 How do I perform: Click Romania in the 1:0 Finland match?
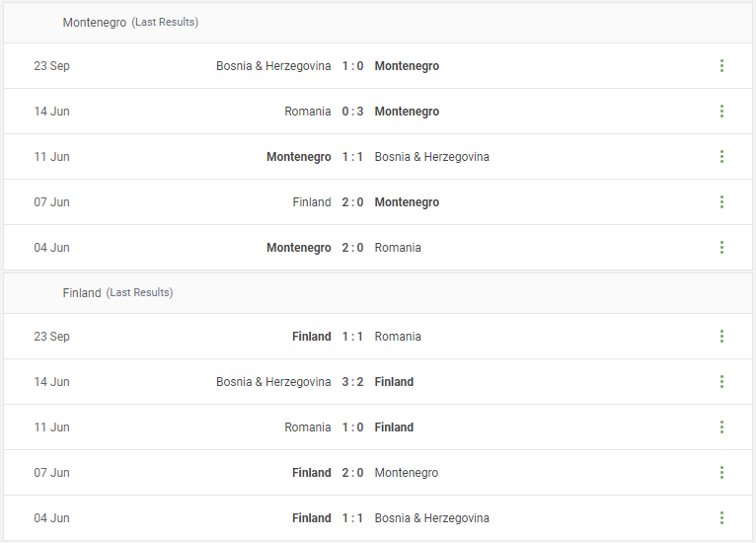308,427
